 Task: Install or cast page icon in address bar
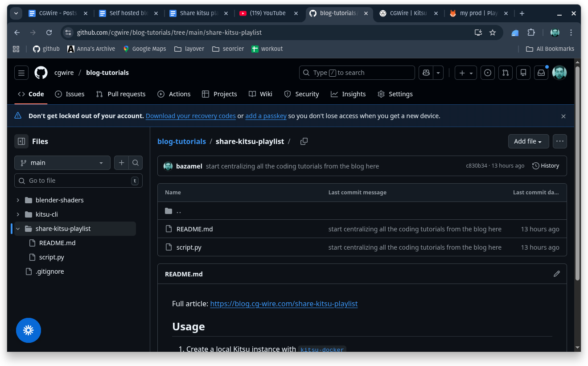(x=478, y=33)
